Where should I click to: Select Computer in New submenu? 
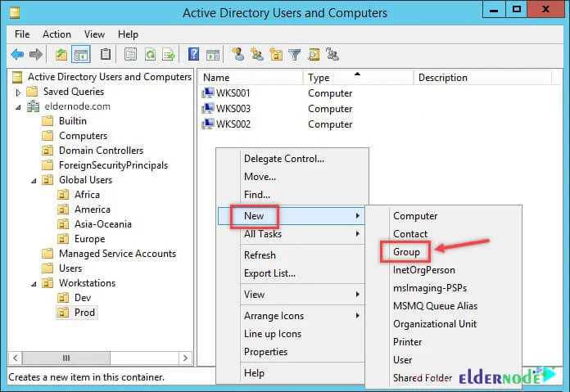tap(415, 216)
